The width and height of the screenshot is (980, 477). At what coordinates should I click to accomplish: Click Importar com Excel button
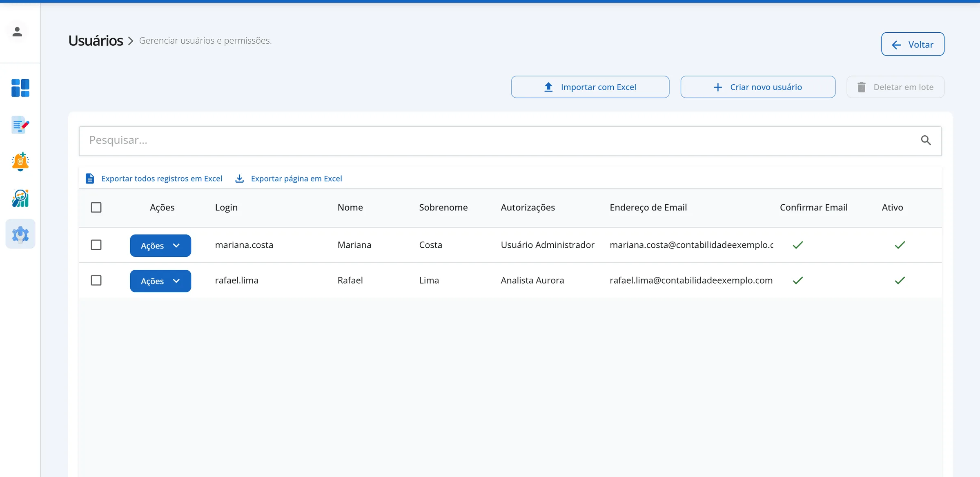tap(590, 87)
